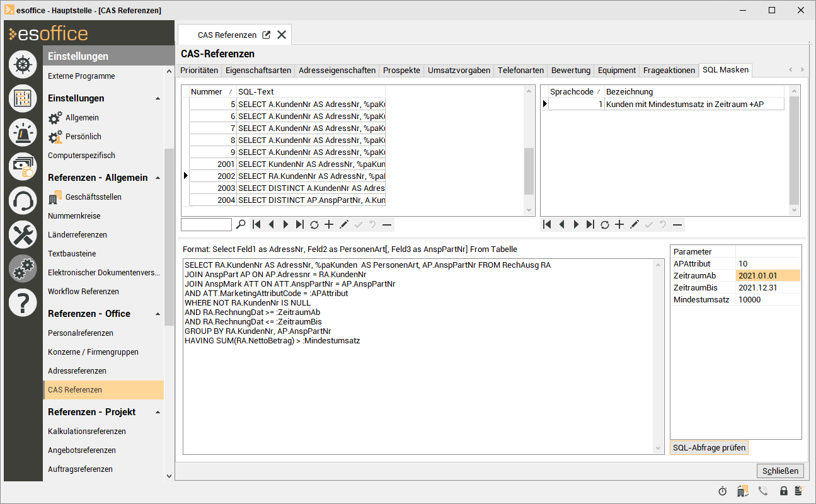Switch to the Bewertung tab
Screen dimensions: 816x504
(571, 71)
